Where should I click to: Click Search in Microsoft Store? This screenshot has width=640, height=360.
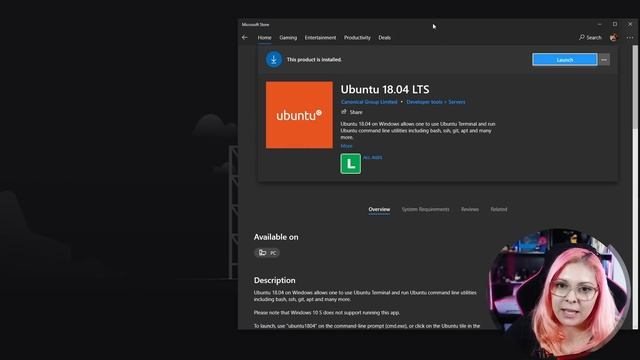tap(590, 38)
